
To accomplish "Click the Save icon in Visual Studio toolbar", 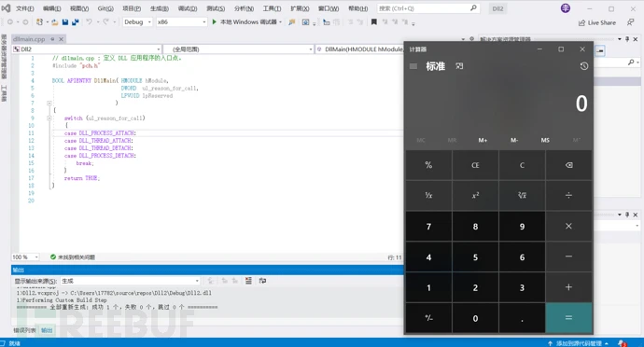I will coord(65,22).
